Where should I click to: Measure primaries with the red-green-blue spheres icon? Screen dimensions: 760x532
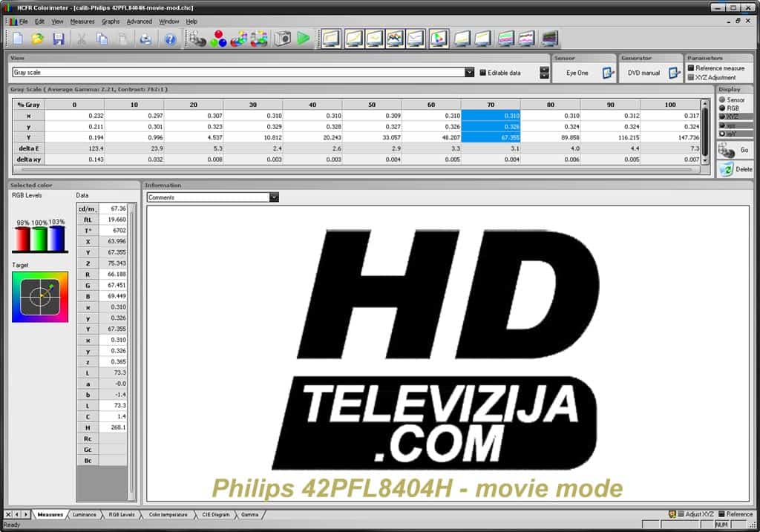tap(219, 39)
